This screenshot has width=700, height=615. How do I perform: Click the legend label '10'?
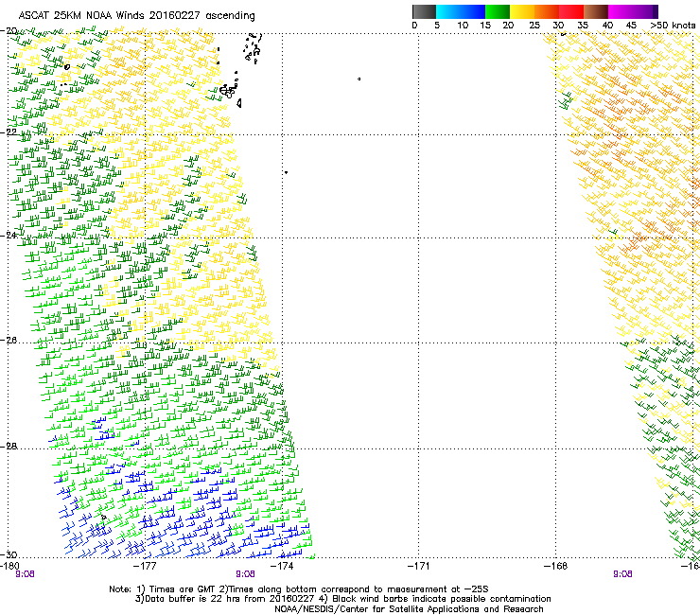[463, 26]
